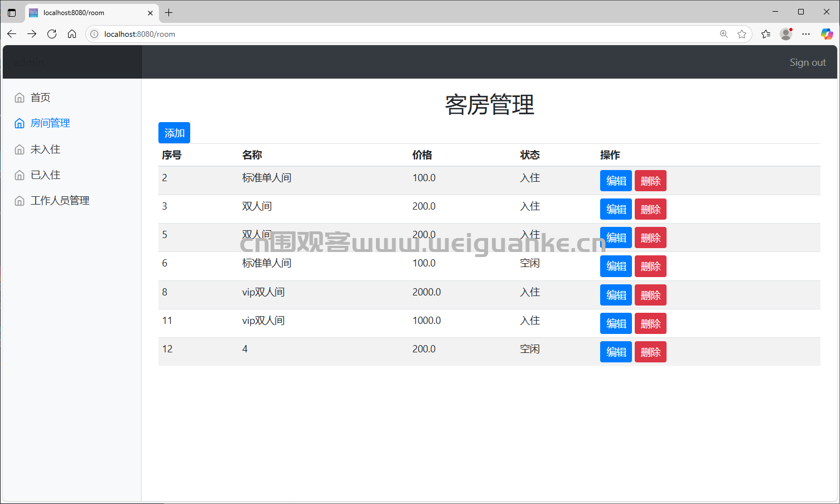Open the Copilot sidebar
Viewport: 840px width, 504px height.
click(x=827, y=34)
